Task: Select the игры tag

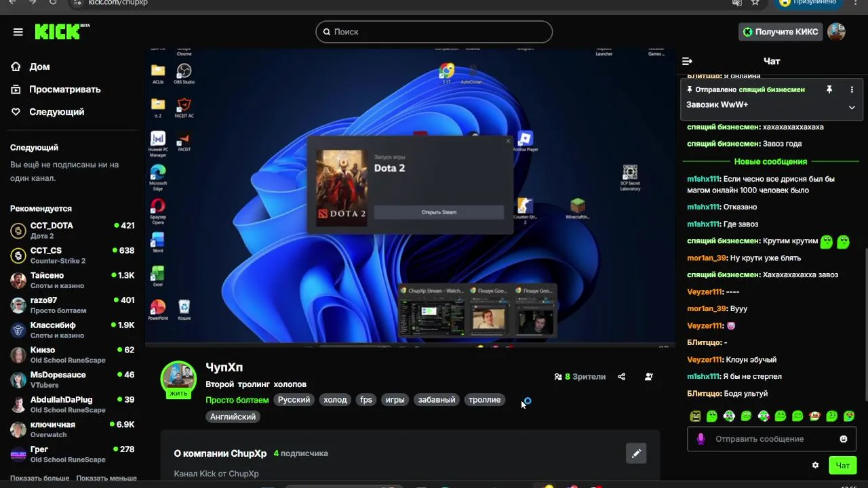Action: coord(395,400)
